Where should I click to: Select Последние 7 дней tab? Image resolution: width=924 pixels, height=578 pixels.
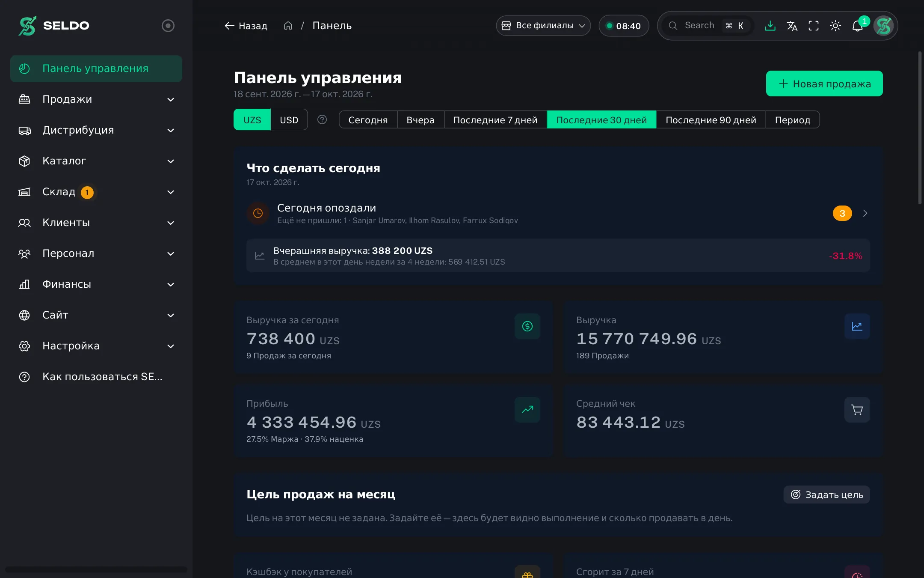pos(495,120)
